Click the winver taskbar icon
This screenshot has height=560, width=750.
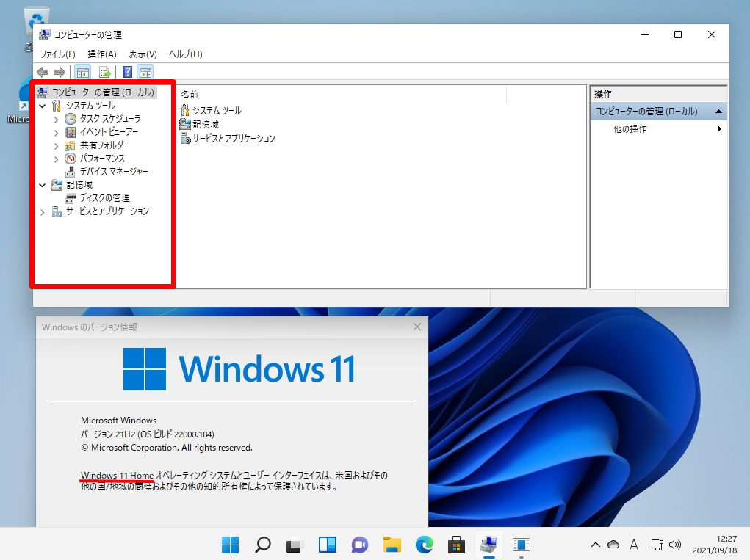[x=521, y=545]
